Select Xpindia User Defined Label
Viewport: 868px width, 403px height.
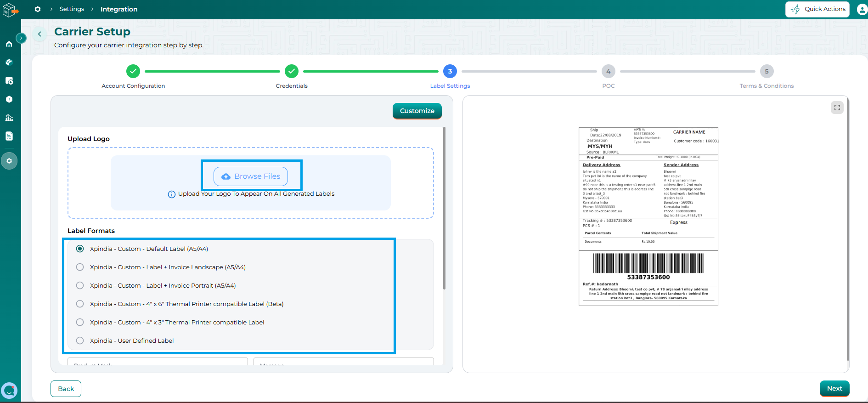point(80,341)
